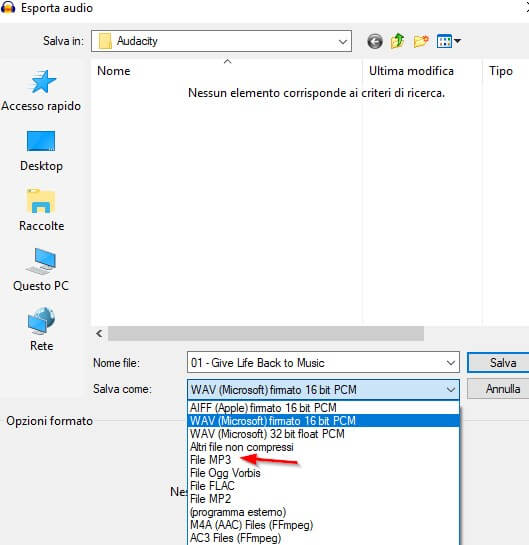This screenshot has height=545, width=529.
Task: Expand the Nome file history dropdown
Action: (450, 363)
